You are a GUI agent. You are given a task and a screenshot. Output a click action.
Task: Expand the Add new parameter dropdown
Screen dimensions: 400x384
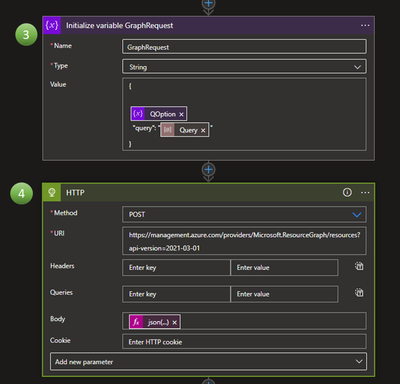click(208, 362)
